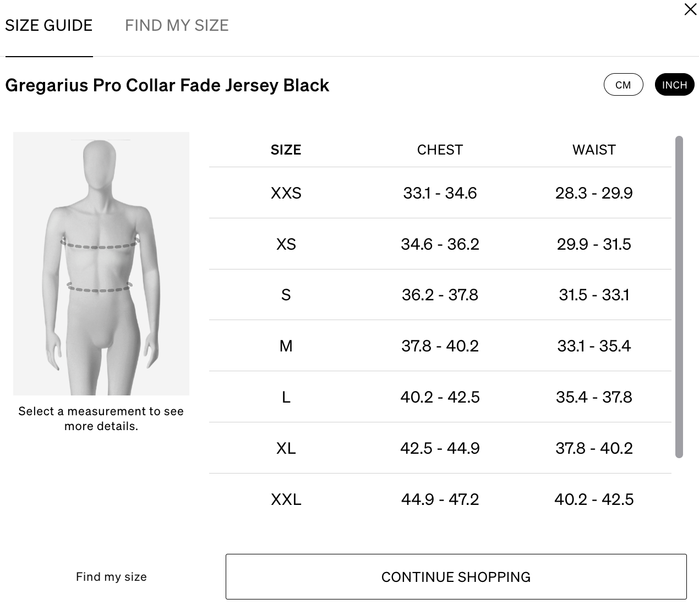This screenshot has height=616, width=699.
Task: Click the size table vertical scrollbar
Action: [x=679, y=297]
